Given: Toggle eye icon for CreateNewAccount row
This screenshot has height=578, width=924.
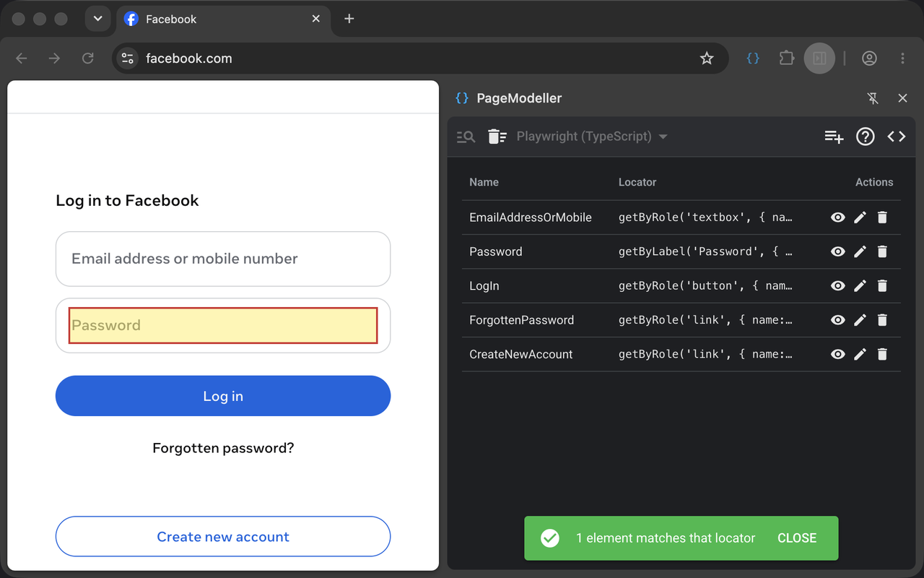Looking at the screenshot, I should tap(837, 354).
